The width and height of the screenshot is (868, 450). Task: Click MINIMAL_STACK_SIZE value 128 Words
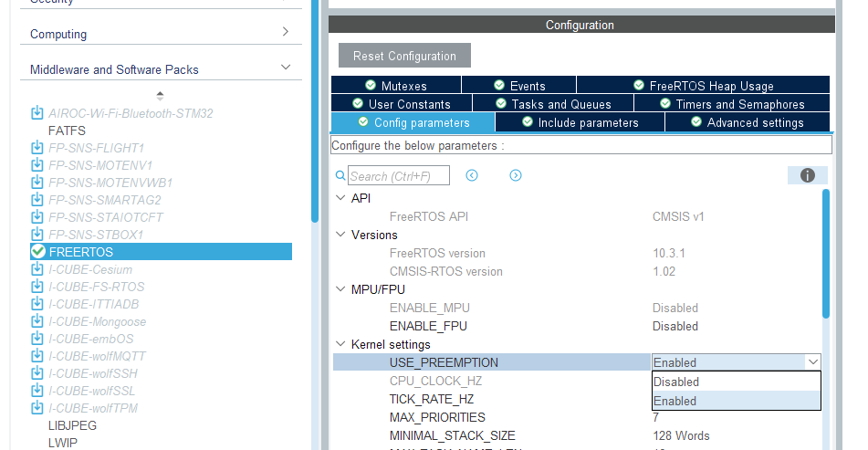[x=681, y=435]
